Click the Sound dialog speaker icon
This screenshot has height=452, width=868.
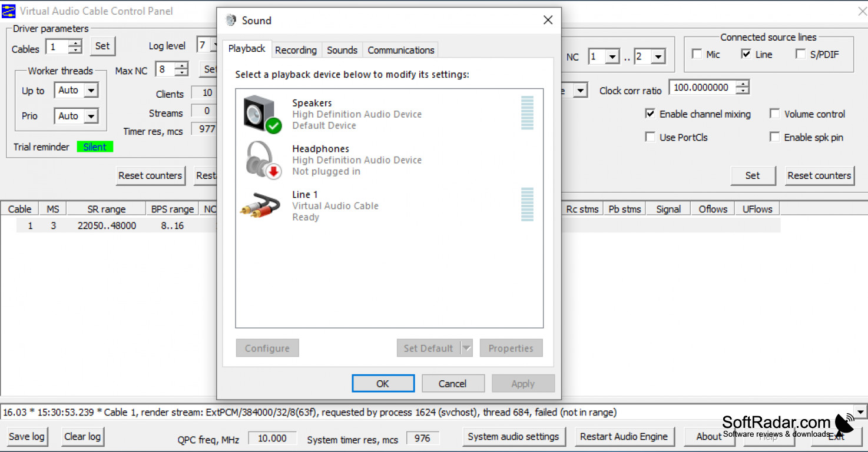point(230,20)
